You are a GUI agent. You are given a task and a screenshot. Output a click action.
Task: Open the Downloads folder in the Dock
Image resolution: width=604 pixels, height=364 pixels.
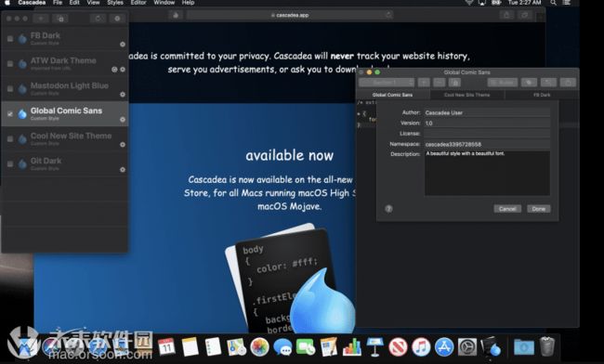coord(524,347)
